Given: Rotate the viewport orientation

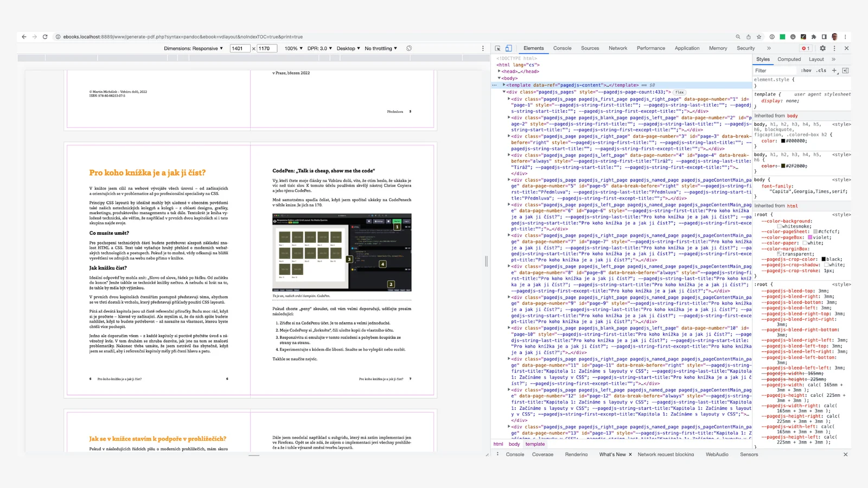Looking at the screenshot, I should pos(409,48).
